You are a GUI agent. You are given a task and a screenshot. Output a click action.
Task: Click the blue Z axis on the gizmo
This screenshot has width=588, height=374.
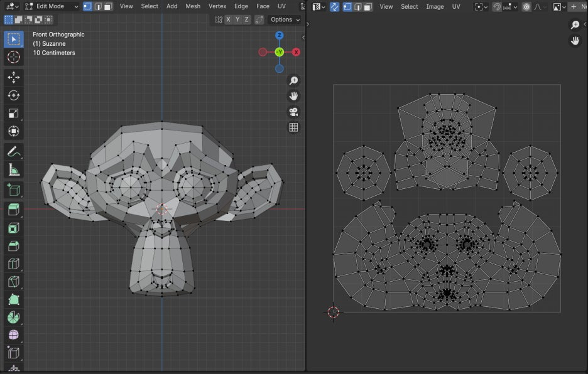[279, 35]
